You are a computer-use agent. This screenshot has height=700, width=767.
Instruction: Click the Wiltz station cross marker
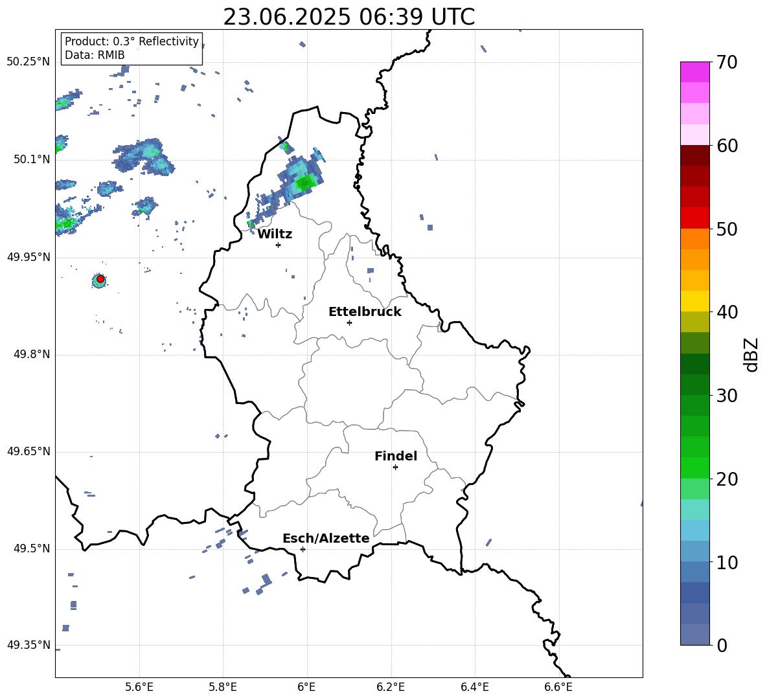[x=279, y=245]
